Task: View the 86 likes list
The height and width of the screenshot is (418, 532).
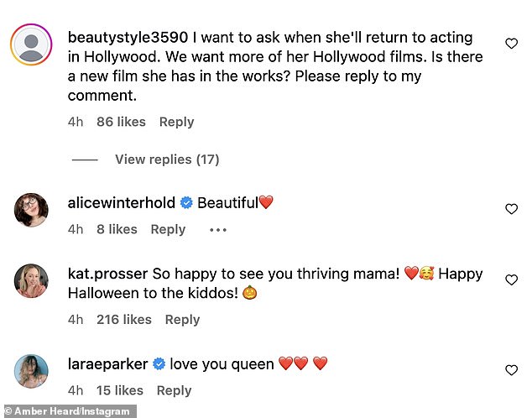Action: click(x=121, y=122)
